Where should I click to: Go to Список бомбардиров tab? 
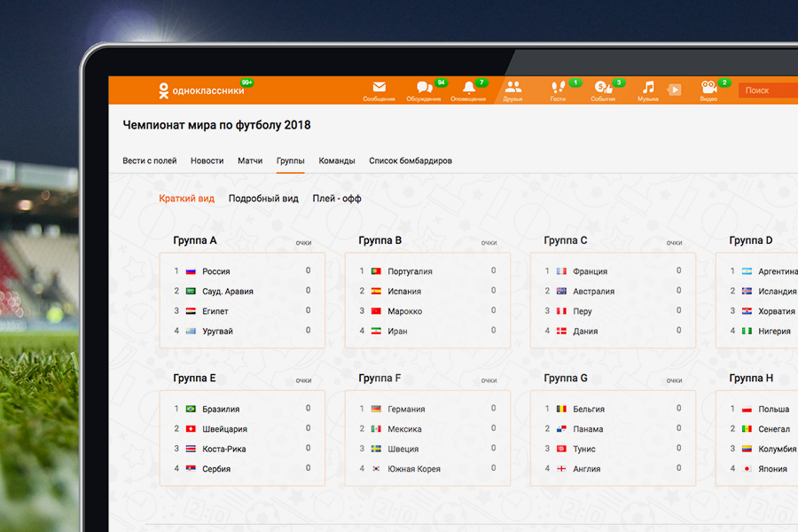point(411,160)
